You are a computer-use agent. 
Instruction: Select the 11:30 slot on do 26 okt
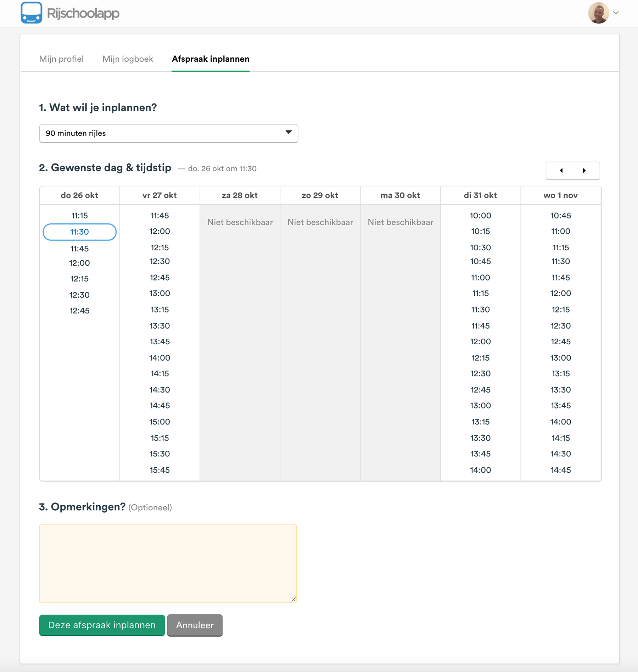79,232
